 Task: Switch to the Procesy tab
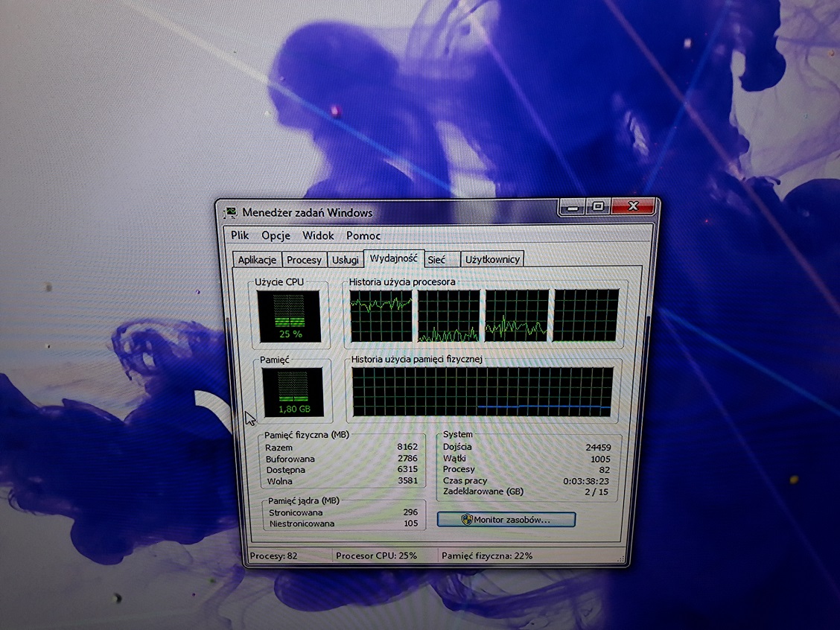coord(304,260)
